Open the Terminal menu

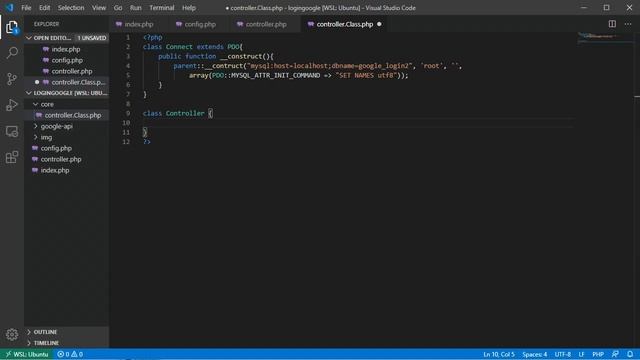click(x=162, y=8)
